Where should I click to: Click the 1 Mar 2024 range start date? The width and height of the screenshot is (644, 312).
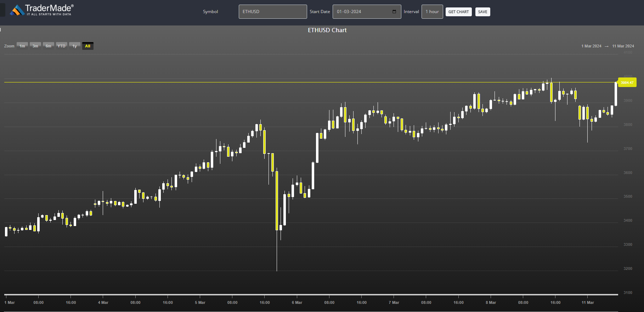tap(591, 46)
